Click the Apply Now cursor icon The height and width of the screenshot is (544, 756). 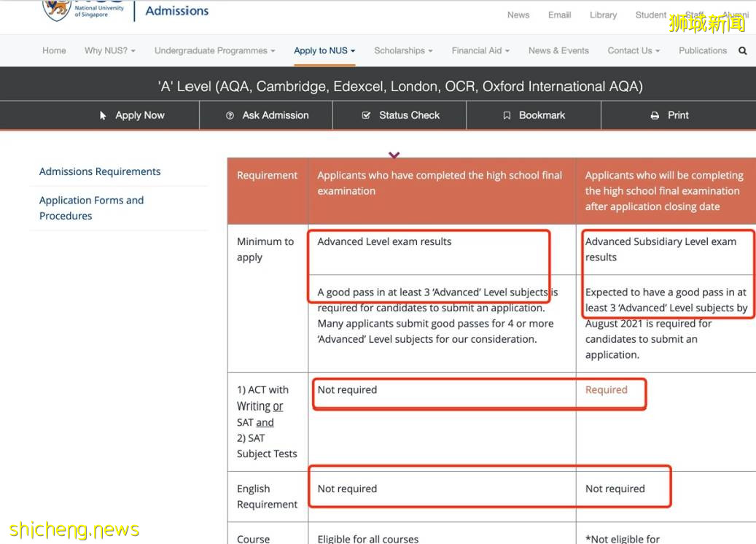point(104,115)
